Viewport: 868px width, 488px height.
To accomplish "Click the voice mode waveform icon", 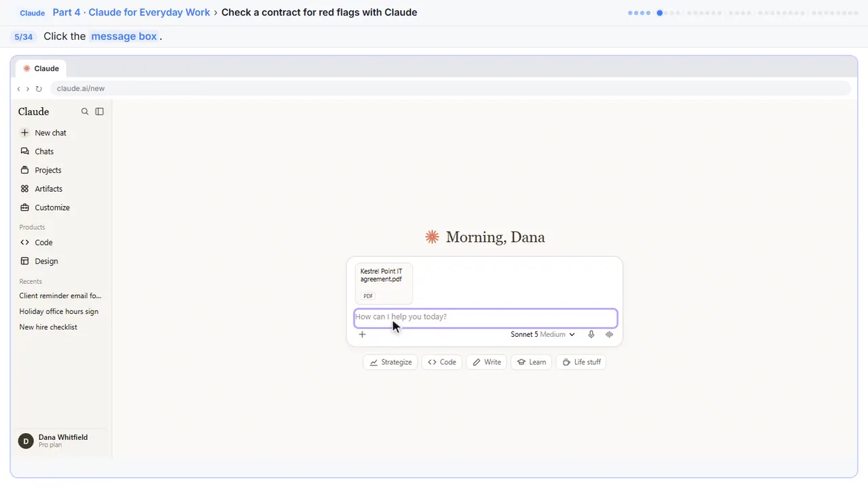I will pos(609,334).
